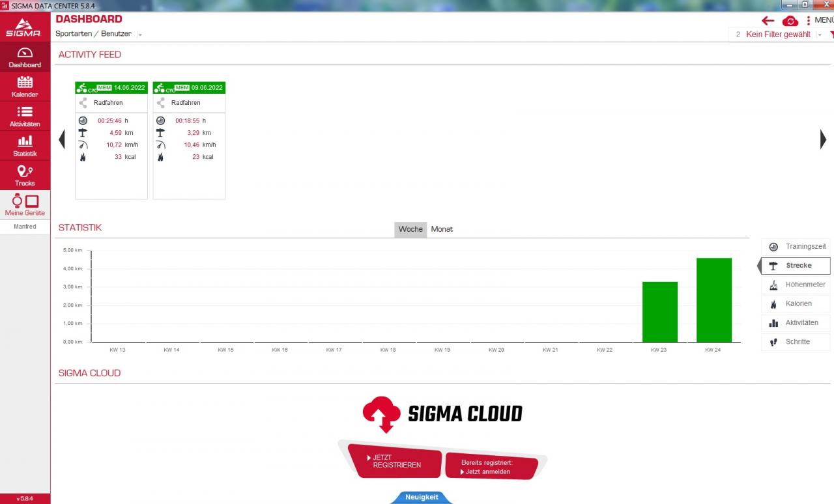Click share icon on 14.06.2022 activity

83,103
